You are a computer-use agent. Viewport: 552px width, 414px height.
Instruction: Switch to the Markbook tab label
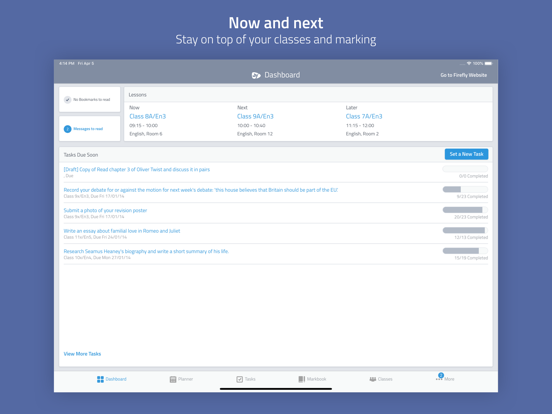316,379
